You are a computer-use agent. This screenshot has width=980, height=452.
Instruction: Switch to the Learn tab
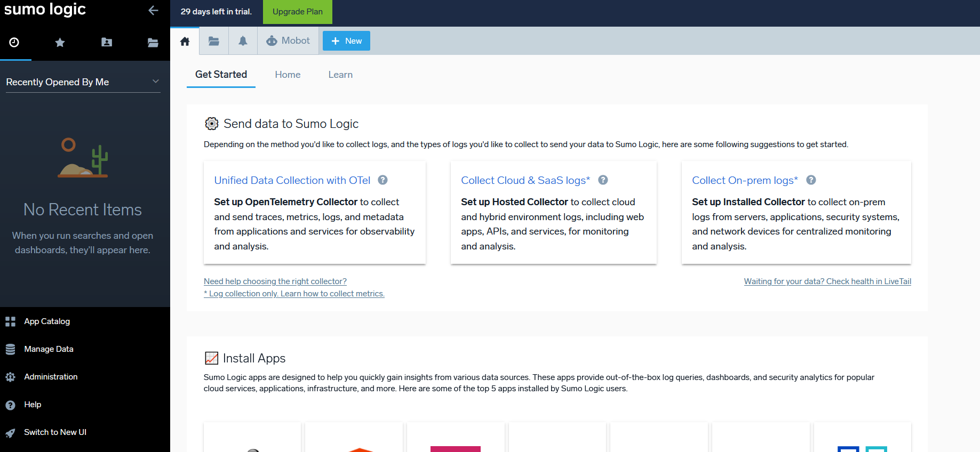coord(340,75)
